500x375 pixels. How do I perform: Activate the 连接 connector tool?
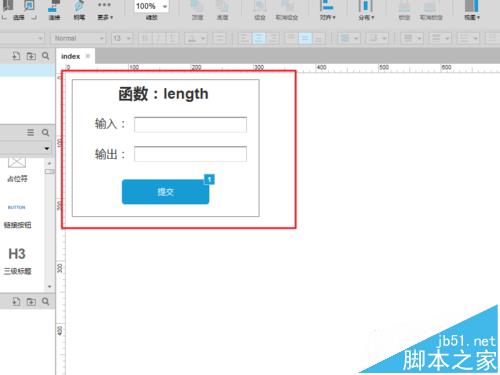click(x=54, y=10)
